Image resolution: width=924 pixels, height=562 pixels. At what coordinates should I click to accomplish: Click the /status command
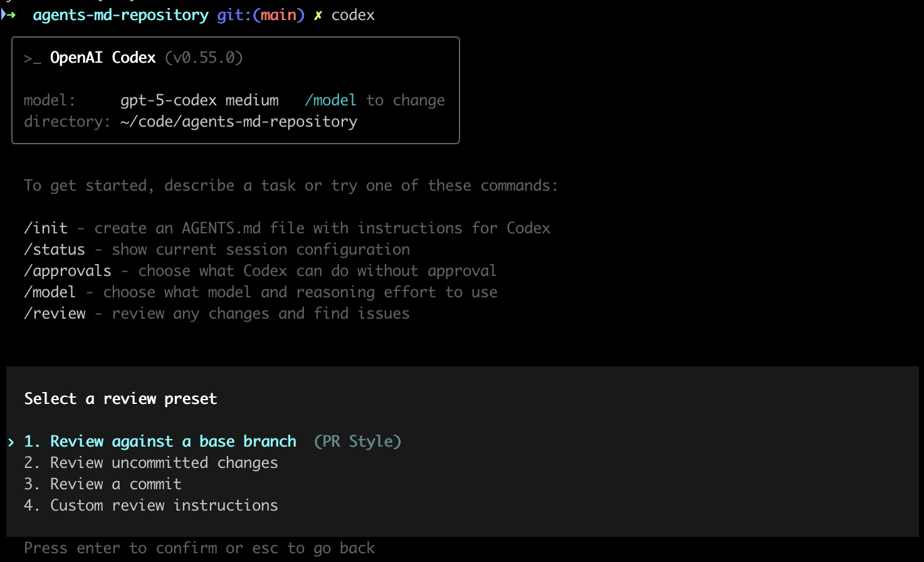pyautogui.click(x=55, y=250)
